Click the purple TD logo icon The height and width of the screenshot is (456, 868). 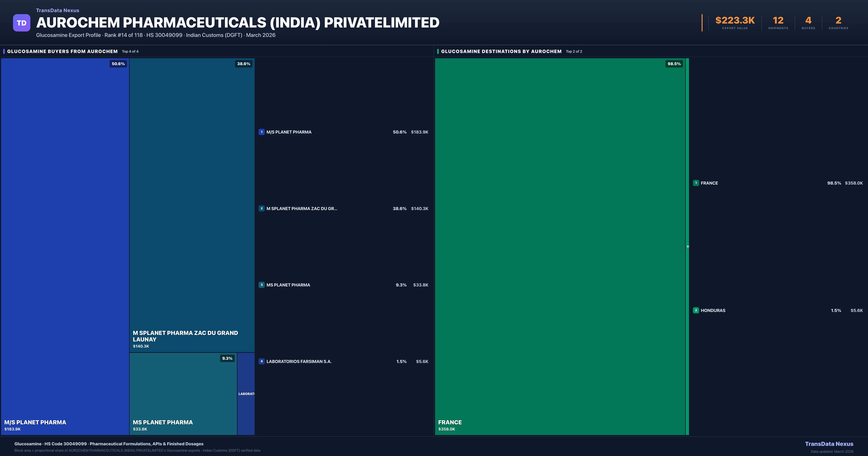tap(22, 23)
